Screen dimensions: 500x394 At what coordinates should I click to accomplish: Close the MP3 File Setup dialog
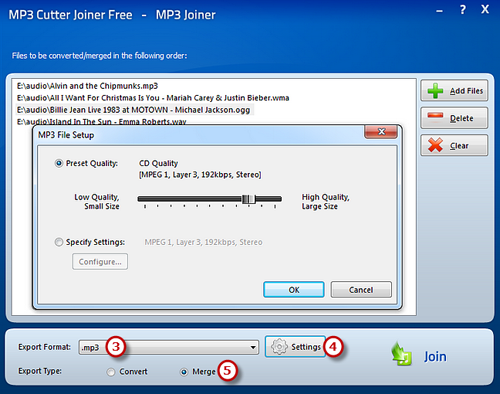[381, 132]
